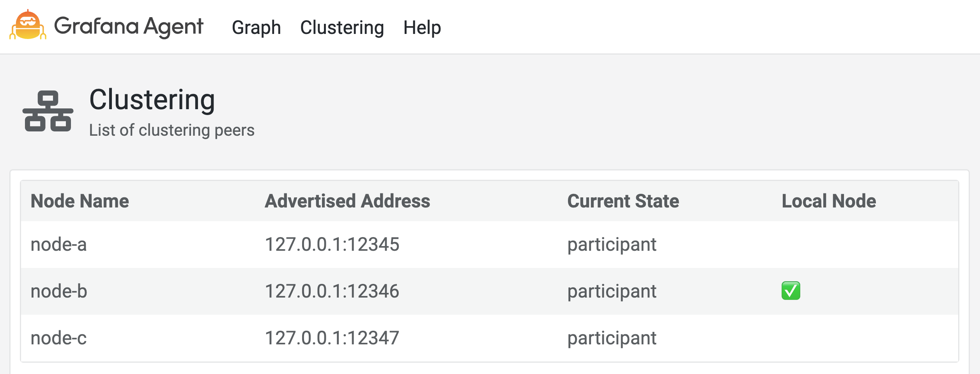Screen dimensions: 980x374
Task: Click node-b's advertised address 127.0.0.1:12346
Action: tap(332, 291)
